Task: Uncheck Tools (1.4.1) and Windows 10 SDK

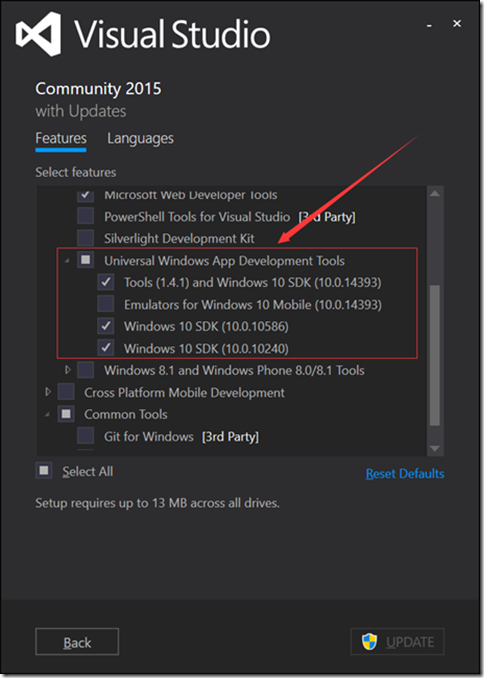Action: point(106,282)
